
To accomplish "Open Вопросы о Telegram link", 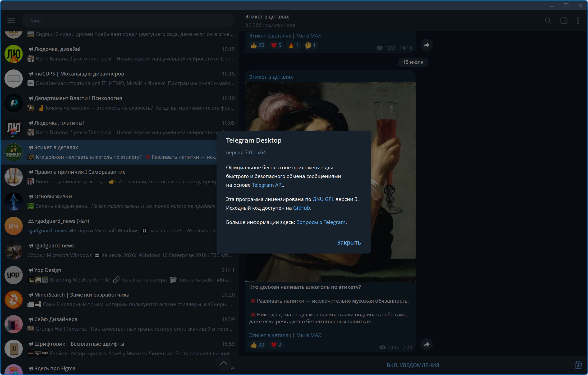I will point(321,222).
